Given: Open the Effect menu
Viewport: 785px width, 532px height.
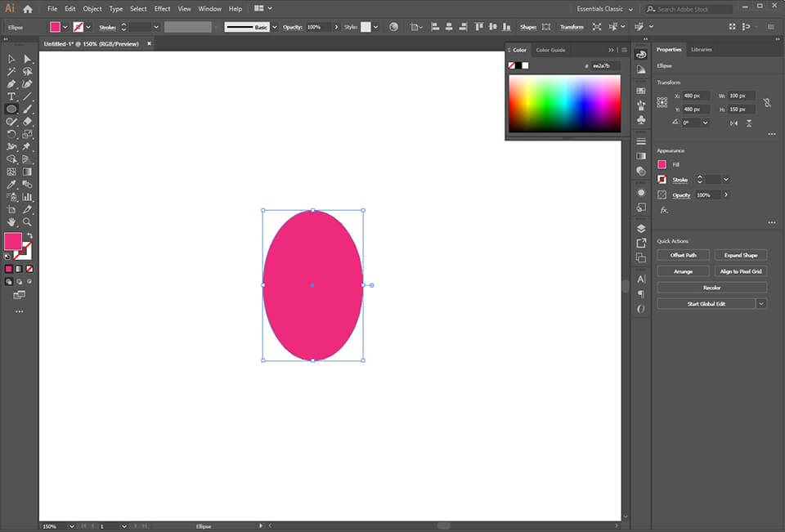Looking at the screenshot, I should pyautogui.click(x=162, y=8).
